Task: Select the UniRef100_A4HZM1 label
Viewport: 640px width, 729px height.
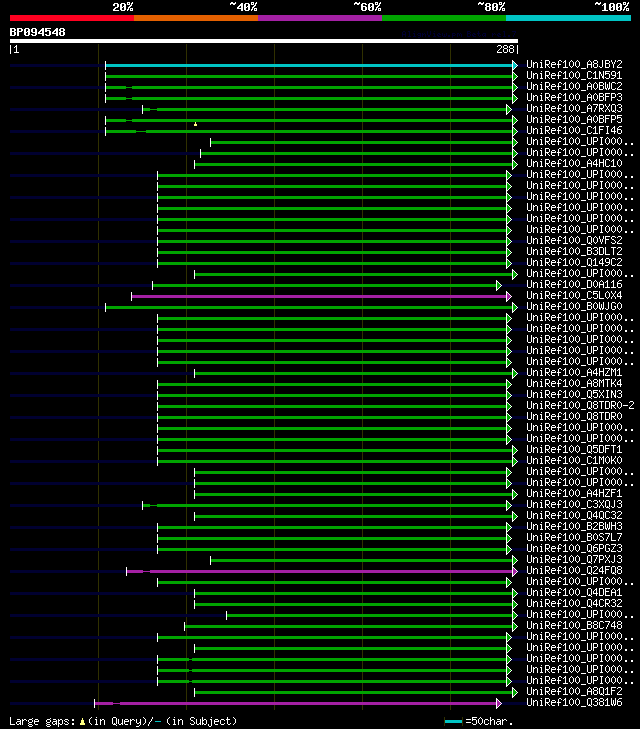Action: (x=574, y=372)
